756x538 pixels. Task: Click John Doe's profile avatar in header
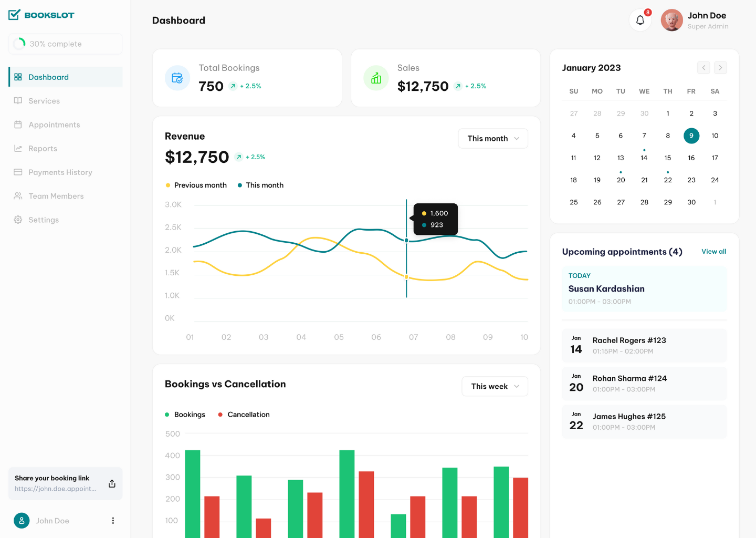click(x=671, y=20)
